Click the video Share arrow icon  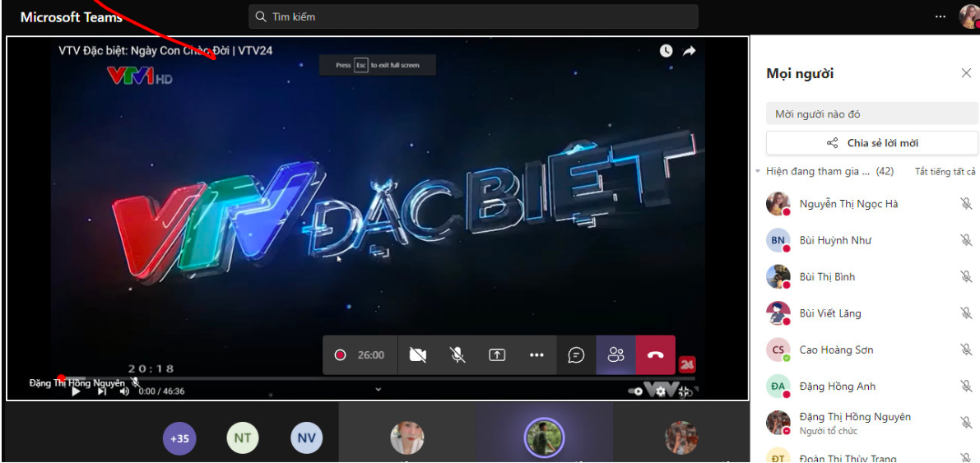(x=689, y=51)
